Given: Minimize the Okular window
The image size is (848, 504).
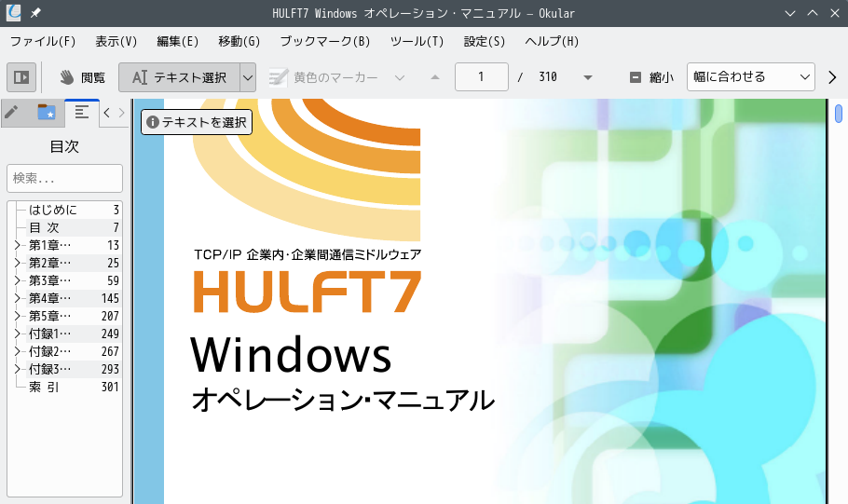Looking at the screenshot, I should (790, 13).
